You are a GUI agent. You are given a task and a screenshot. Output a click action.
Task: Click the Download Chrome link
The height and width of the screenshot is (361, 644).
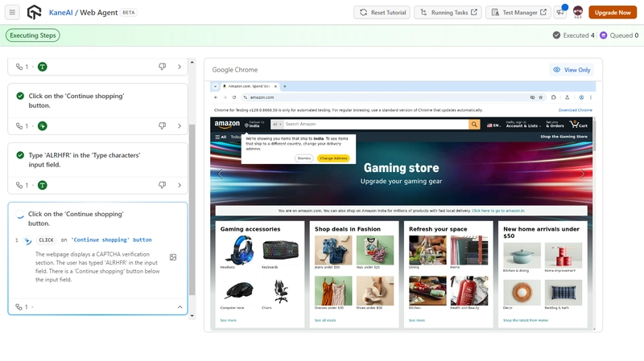pyautogui.click(x=575, y=110)
